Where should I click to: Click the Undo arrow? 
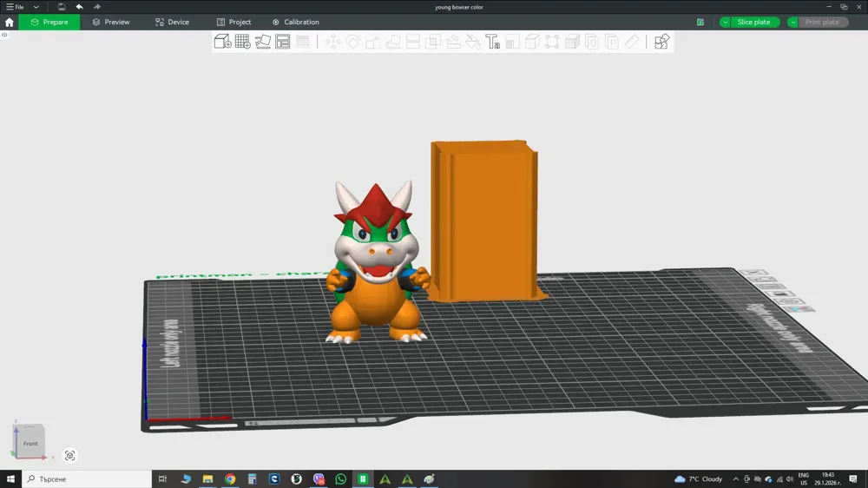[x=80, y=7]
